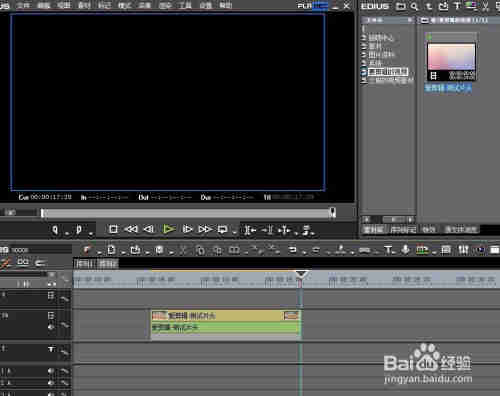The width and height of the screenshot is (500, 396).
Task: Toggle audio on the 1VA track
Action: click(x=51, y=327)
